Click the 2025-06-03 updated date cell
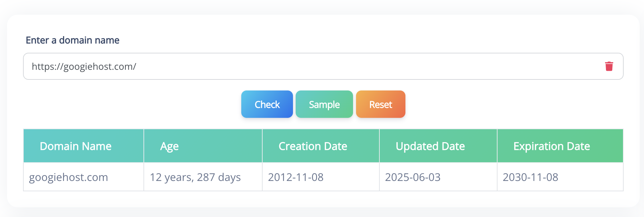644x217 pixels. pos(413,177)
